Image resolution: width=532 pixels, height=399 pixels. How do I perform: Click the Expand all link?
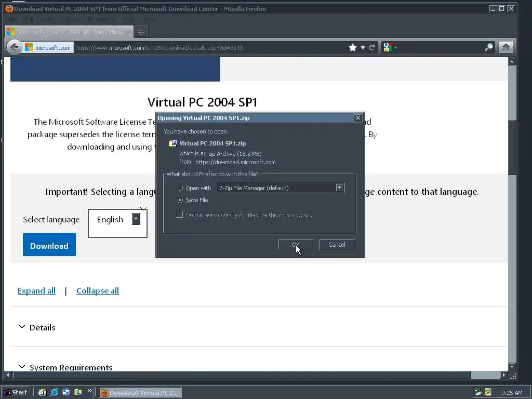pos(36,291)
